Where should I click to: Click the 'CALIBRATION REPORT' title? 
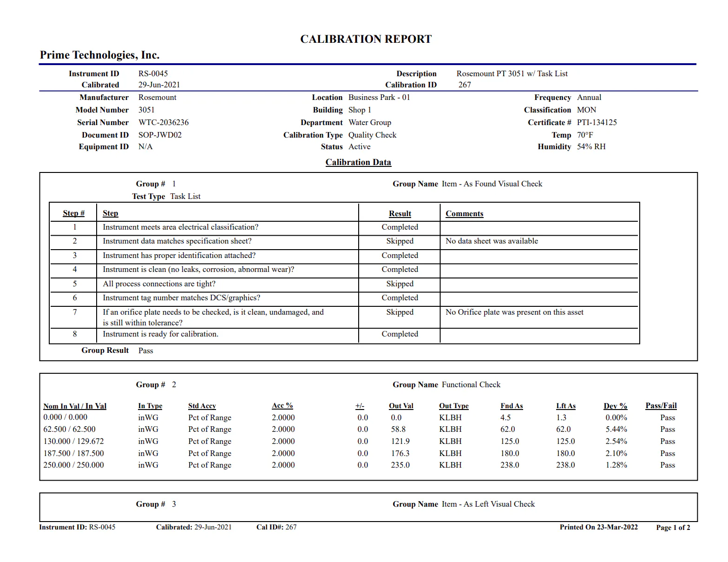pos(366,39)
